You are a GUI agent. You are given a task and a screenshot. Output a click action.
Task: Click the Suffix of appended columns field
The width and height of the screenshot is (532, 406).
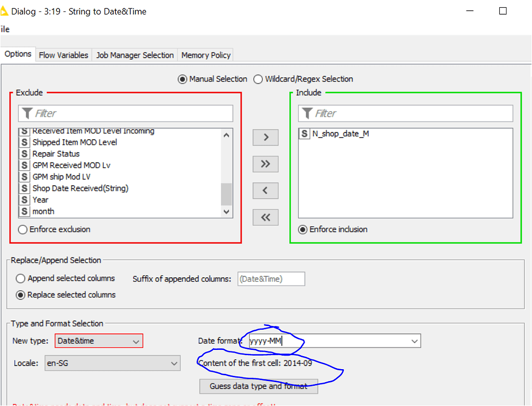(271, 278)
